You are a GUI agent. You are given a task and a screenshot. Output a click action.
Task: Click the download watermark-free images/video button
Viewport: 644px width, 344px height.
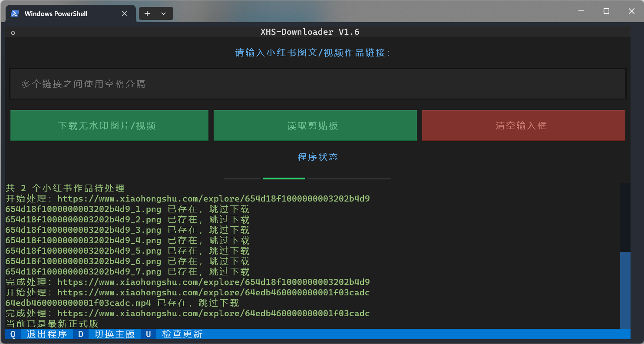tap(109, 126)
